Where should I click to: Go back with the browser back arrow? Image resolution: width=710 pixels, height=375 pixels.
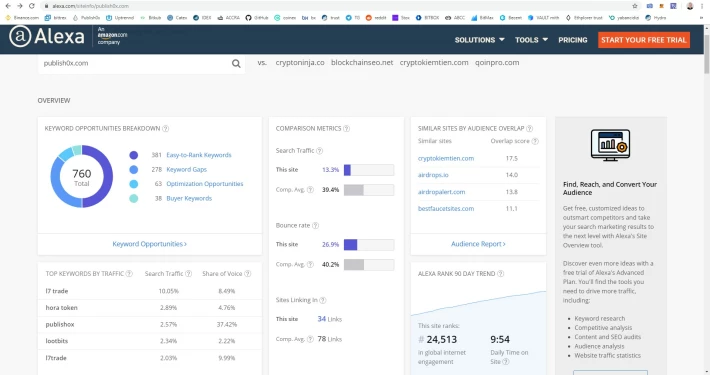[8, 6]
